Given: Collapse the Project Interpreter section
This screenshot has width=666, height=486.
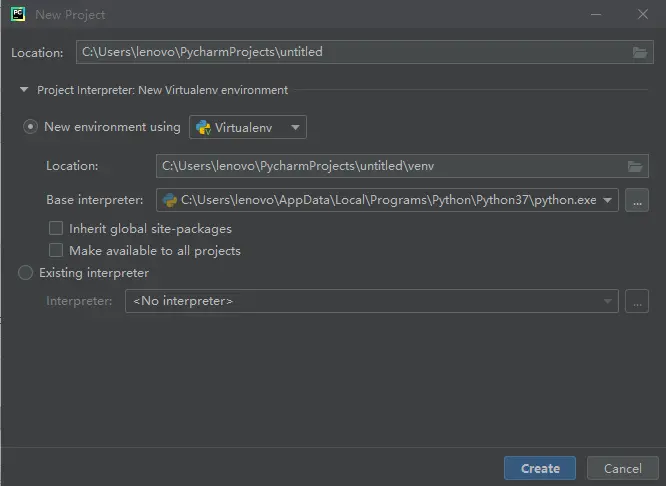Looking at the screenshot, I should click(x=24, y=90).
